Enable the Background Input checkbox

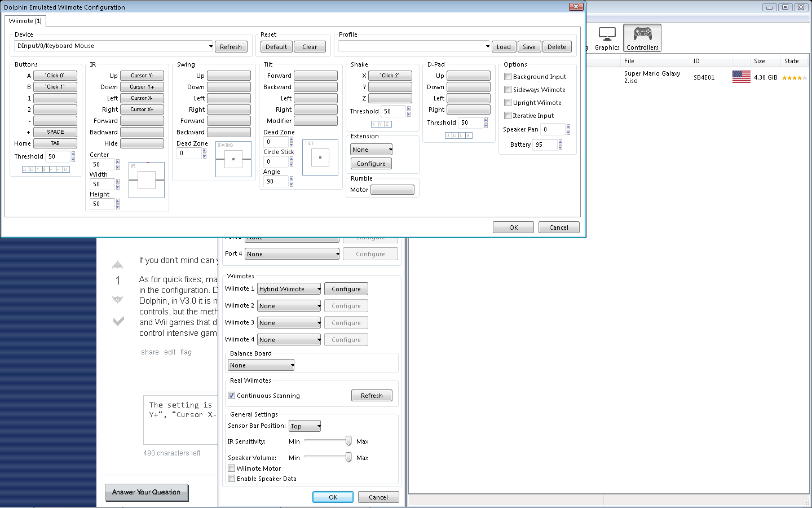[507, 77]
